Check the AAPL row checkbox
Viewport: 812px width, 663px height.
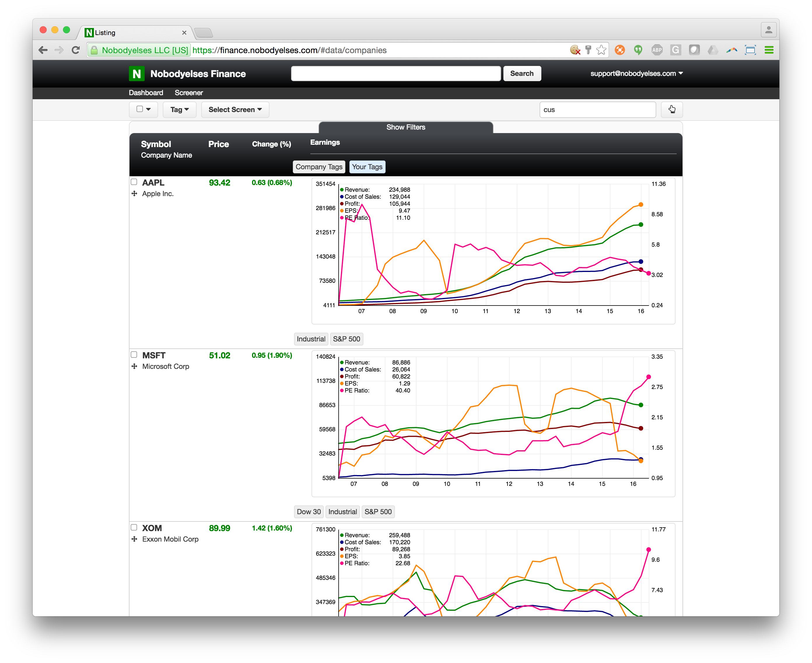(x=134, y=182)
